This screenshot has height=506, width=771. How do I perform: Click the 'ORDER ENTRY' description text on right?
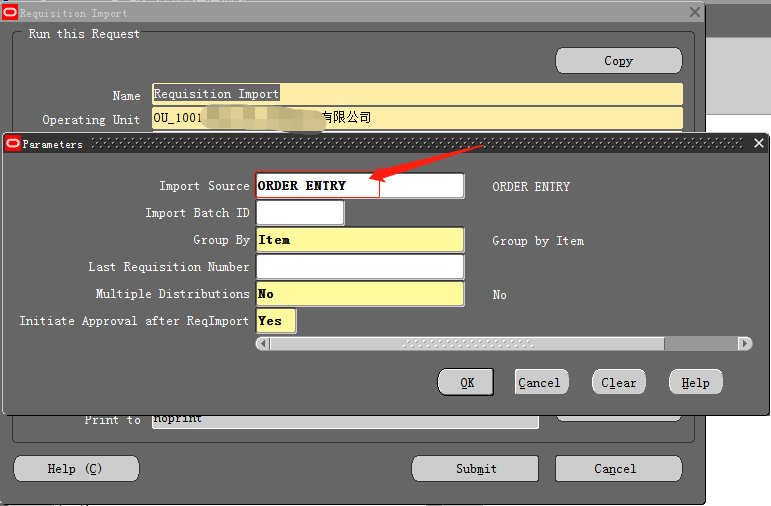point(531,187)
